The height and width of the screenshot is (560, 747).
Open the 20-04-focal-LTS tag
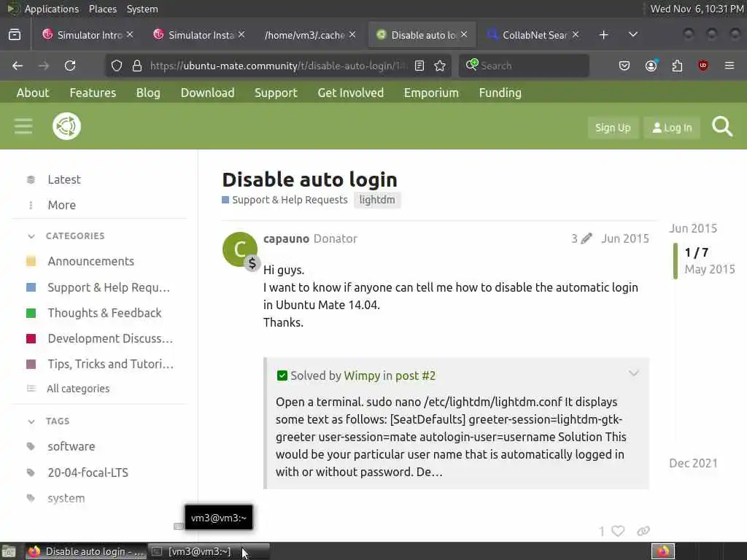tap(88, 472)
